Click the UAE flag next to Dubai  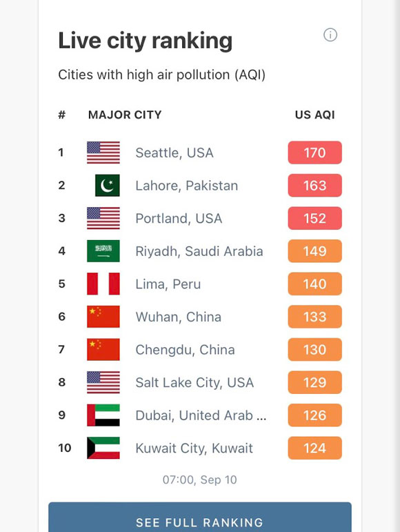click(x=103, y=415)
